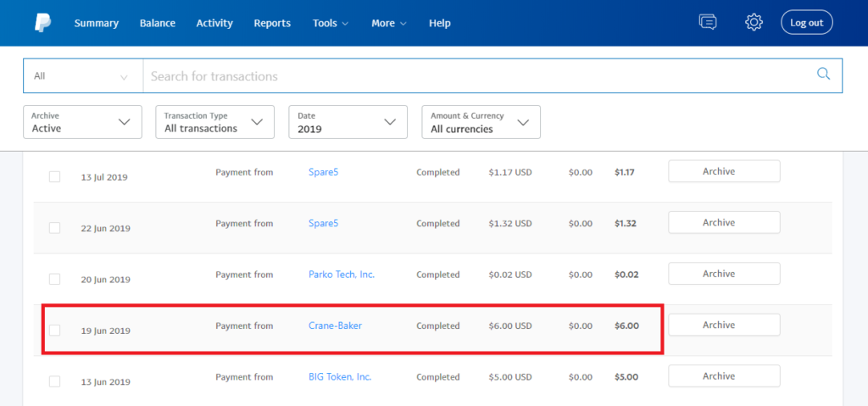The image size is (868, 406).
Task: Click the $5.00 USD gross amount
Action: 509,376
